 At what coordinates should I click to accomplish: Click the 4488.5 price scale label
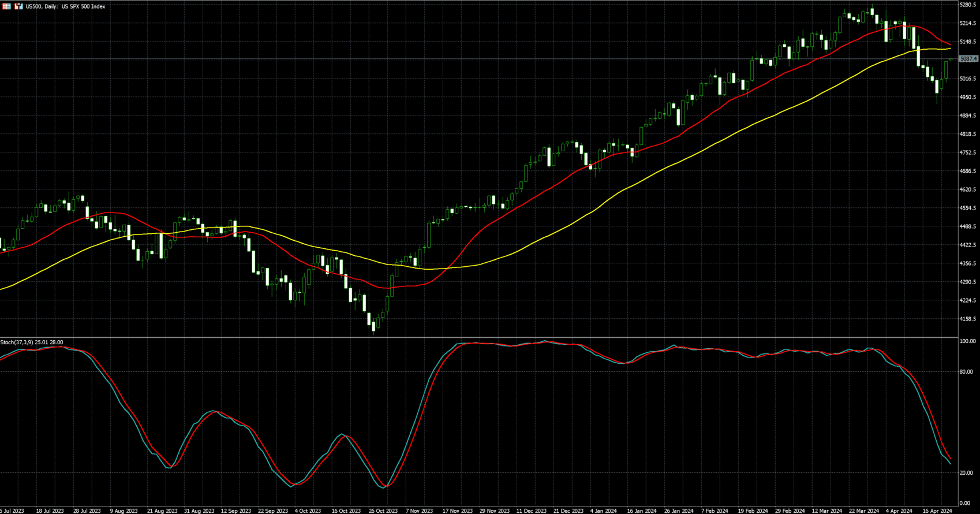[x=968, y=226]
